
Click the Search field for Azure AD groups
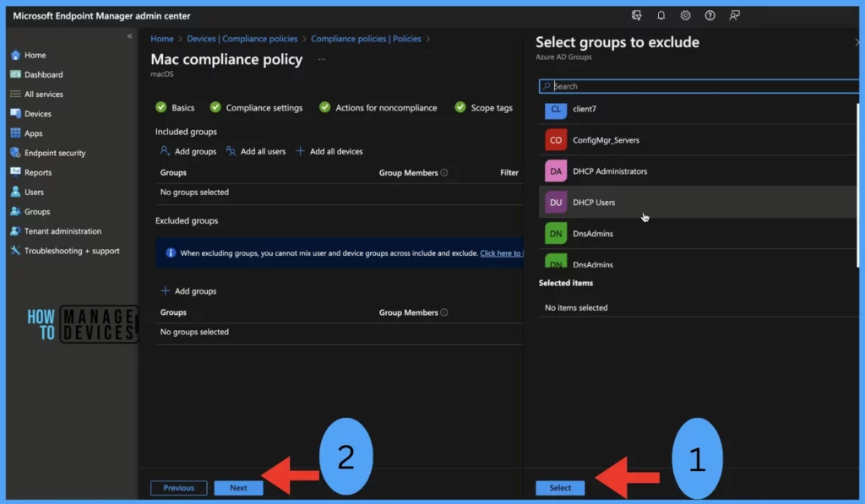(x=699, y=86)
